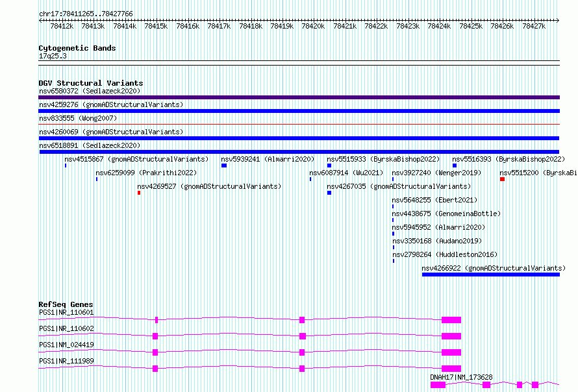Click the large last exon of PGS1|NR_111989
The height and width of the screenshot is (392, 578).
click(x=451, y=369)
